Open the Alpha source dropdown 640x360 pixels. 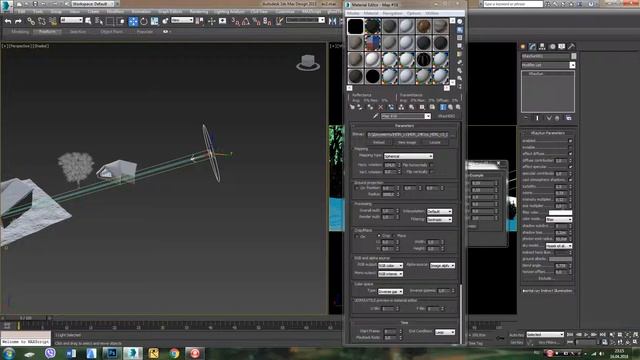[442, 265]
